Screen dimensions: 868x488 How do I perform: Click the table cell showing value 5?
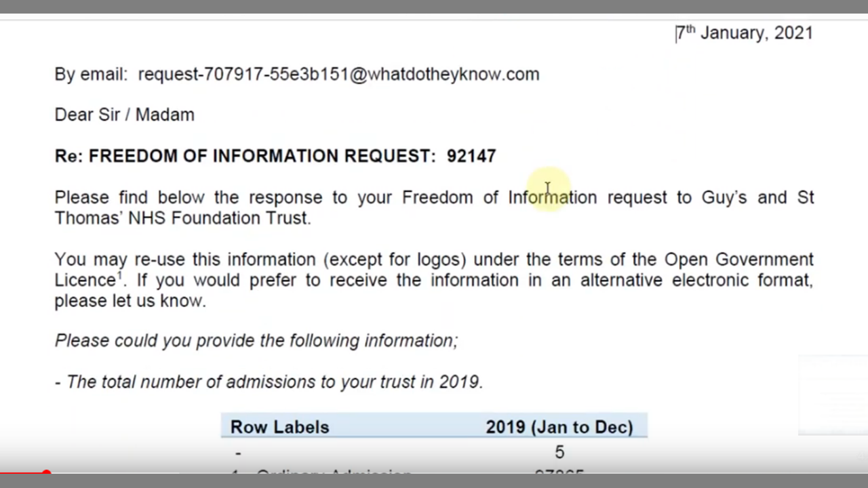pos(559,452)
